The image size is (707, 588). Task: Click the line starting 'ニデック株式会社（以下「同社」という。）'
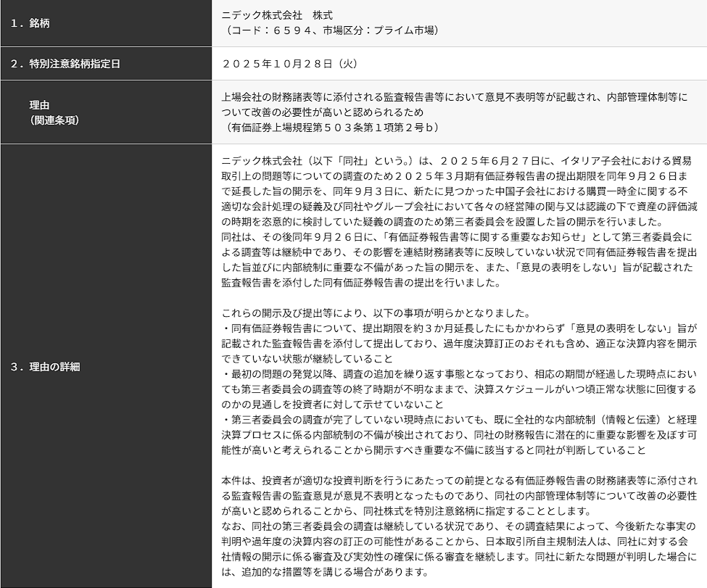(456, 161)
